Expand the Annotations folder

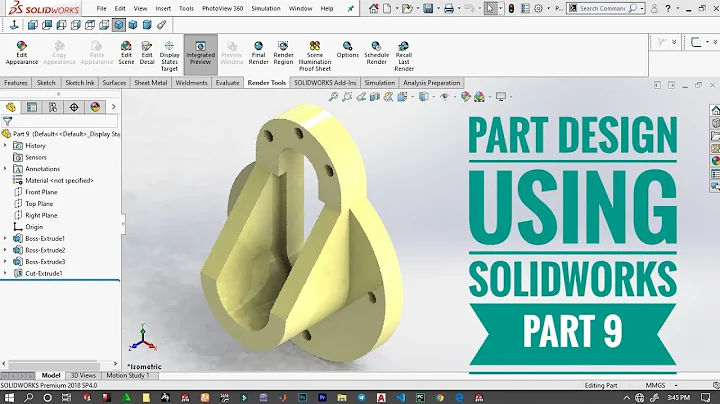coord(5,168)
